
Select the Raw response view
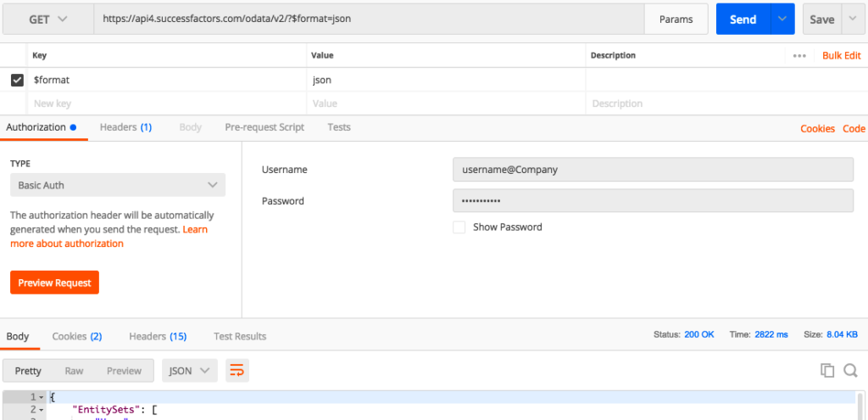tap(74, 371)
